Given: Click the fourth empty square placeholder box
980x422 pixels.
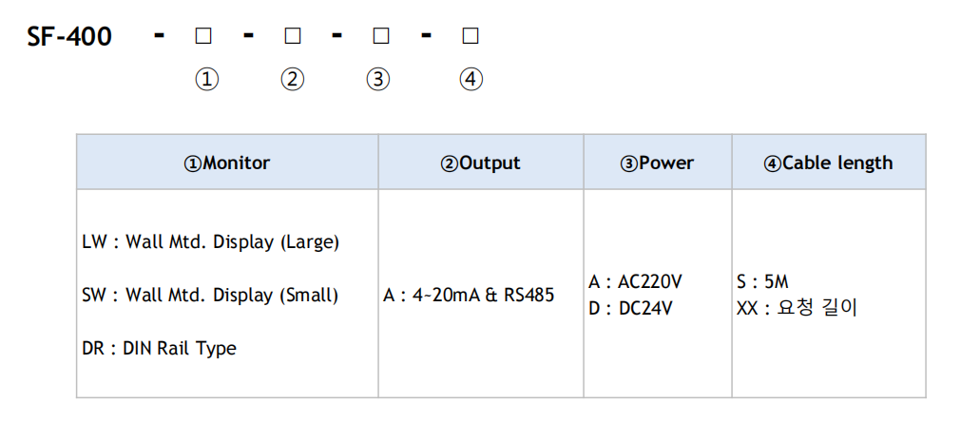Looking at the screenshot, I should pos(470,37).
